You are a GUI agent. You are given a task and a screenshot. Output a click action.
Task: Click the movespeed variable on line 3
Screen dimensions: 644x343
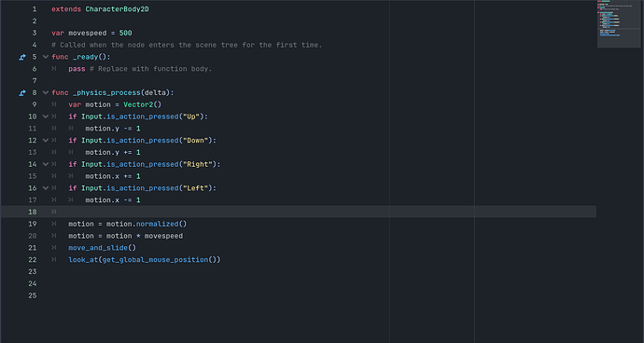88,33
